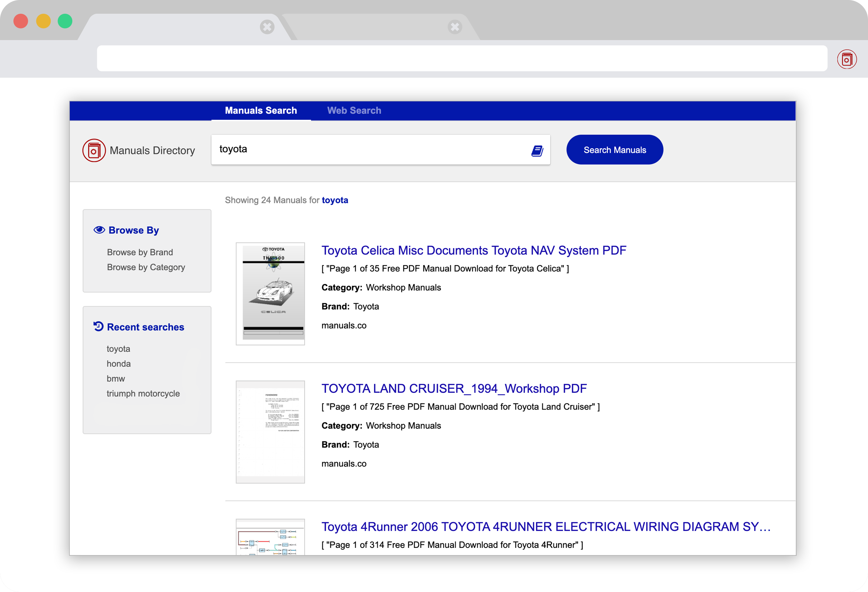
Task: Click the Manuals Directory title text
Action: coord(152,151)
